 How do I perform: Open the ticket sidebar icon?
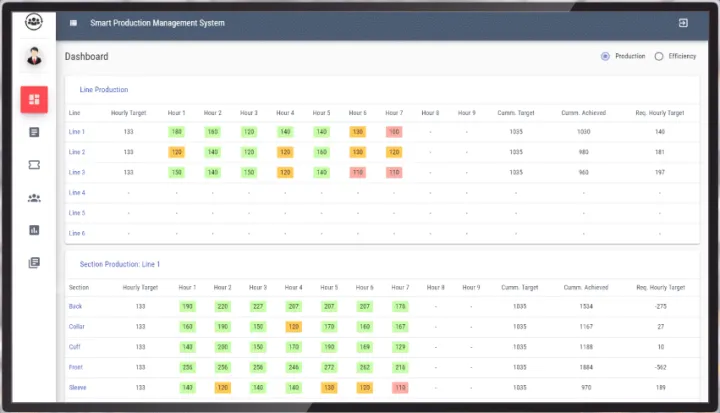coord(34,164)
